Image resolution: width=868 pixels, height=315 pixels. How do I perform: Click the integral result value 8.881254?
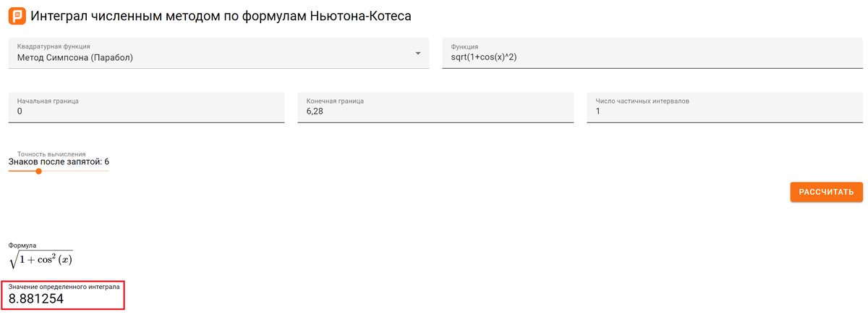point(36,298)
